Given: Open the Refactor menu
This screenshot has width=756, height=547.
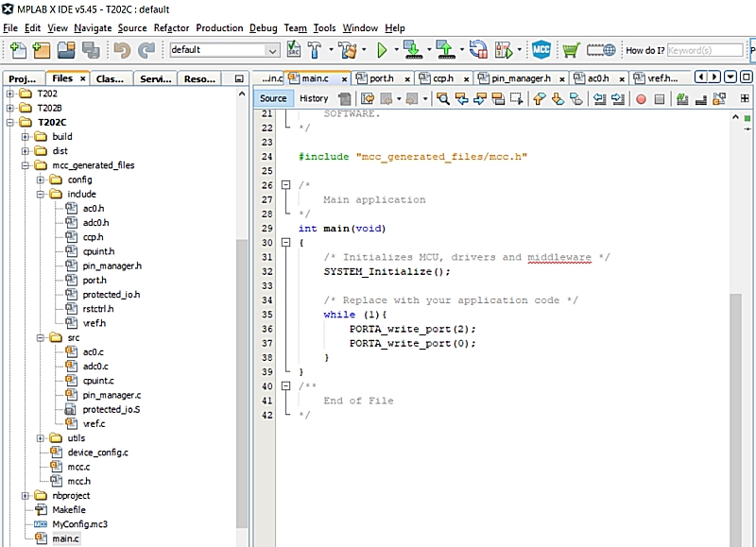Looking at the screenshot, I should (x=171, y=28).
